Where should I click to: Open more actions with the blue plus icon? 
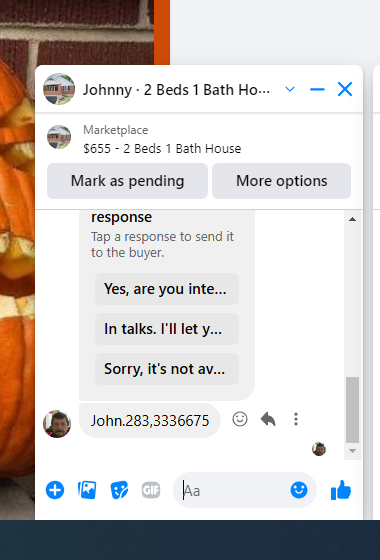(55, 490)
